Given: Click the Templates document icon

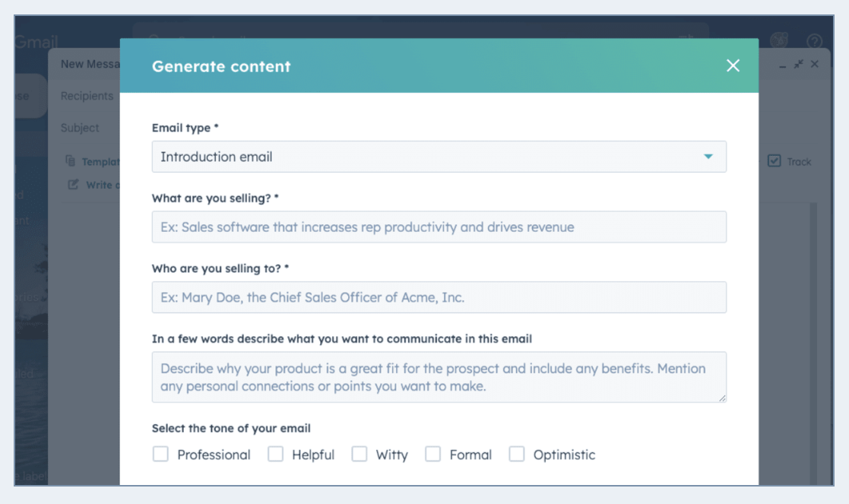Looking at the screenshot, I should point(71,161).
